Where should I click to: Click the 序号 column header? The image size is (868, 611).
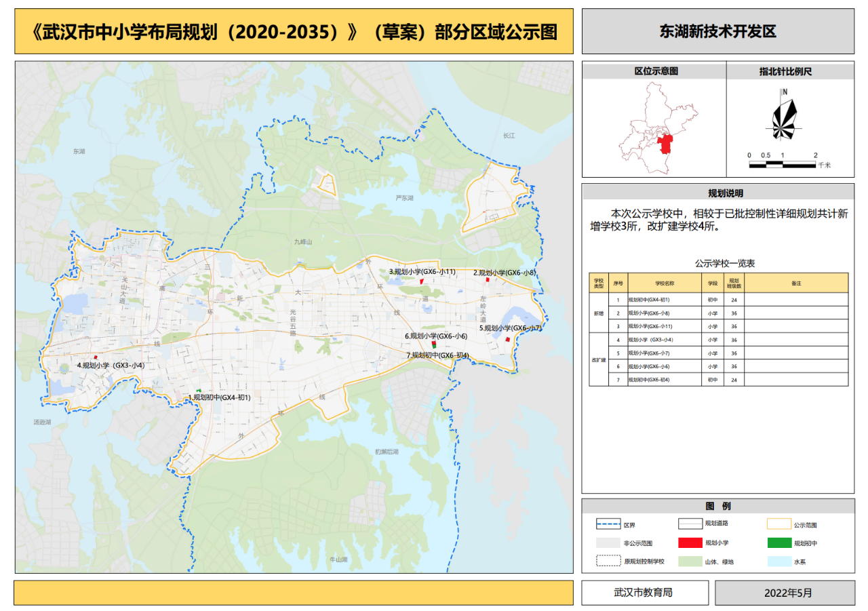618,283
